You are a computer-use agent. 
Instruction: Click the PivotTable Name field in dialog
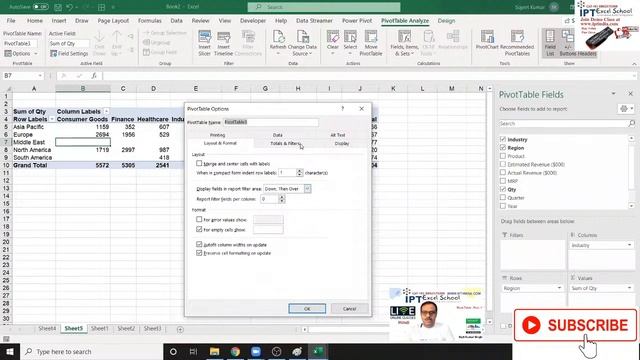(271, 122)
